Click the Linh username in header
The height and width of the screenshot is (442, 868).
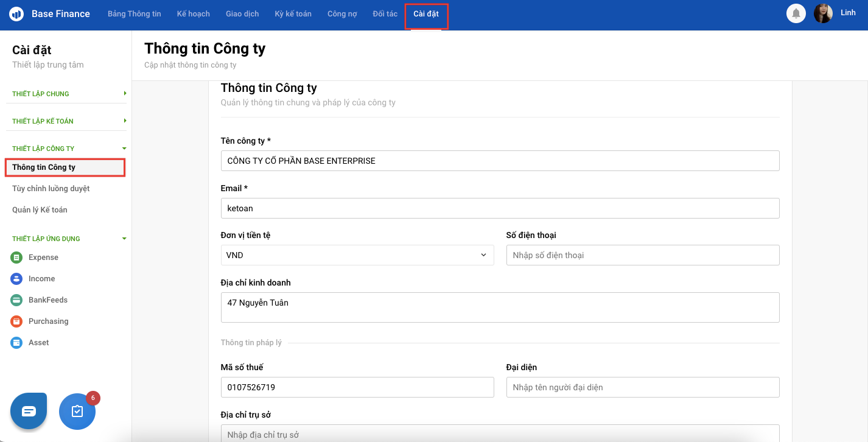coord(848,13)
